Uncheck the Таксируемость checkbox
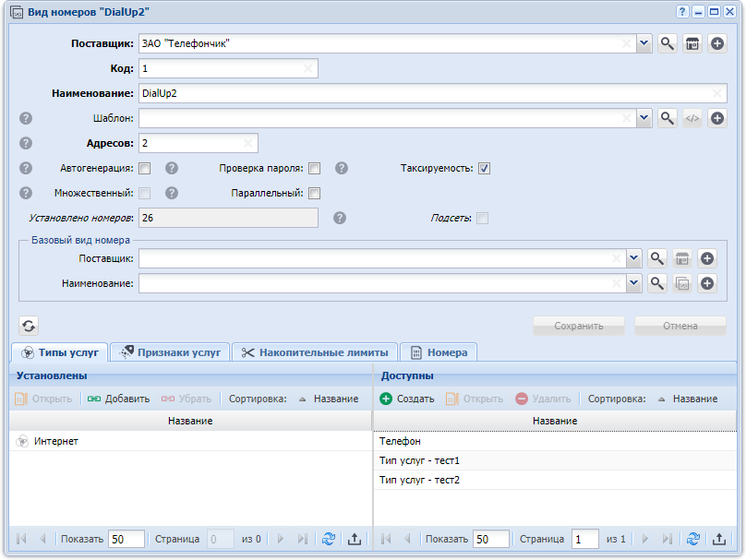The image size is (746, 560). (x=485, y=168)
